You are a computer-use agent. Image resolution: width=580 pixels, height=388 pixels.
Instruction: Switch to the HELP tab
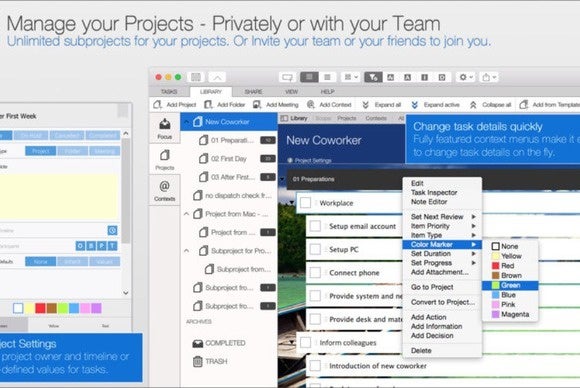327,91
